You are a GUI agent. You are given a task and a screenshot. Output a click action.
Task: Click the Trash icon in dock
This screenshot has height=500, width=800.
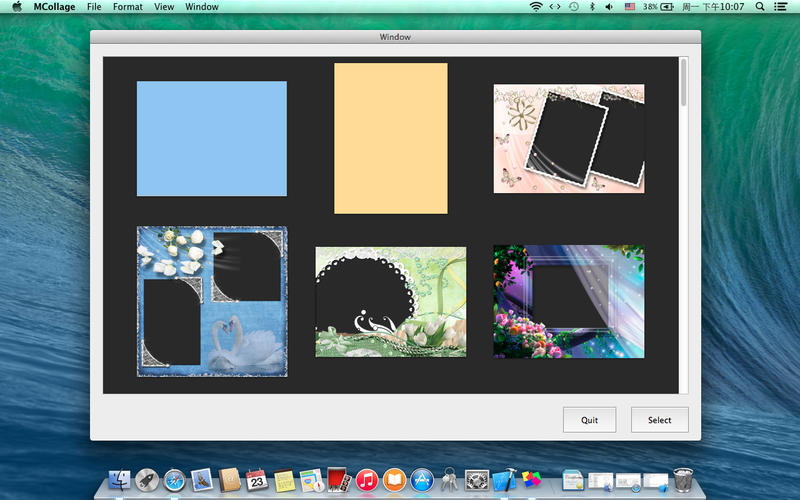pos(684,480)
